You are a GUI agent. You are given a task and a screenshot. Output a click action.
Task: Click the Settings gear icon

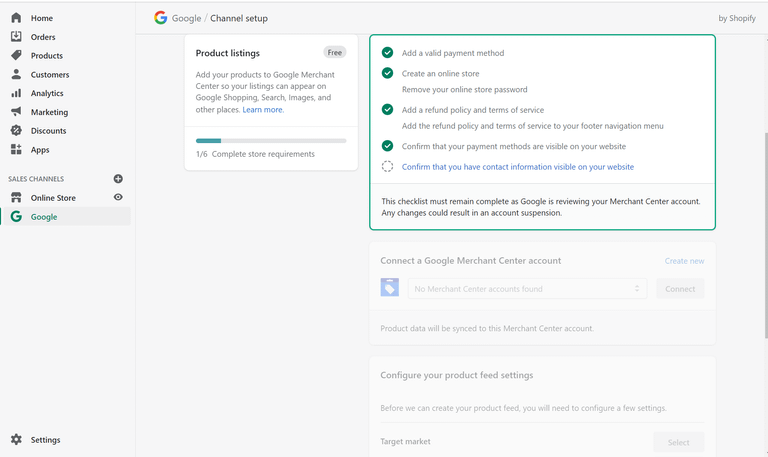16,439
